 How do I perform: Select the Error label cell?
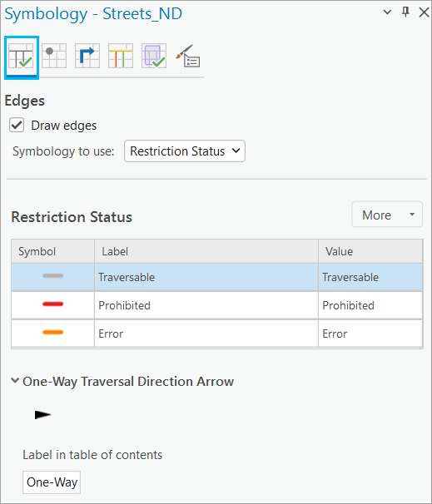206,334
